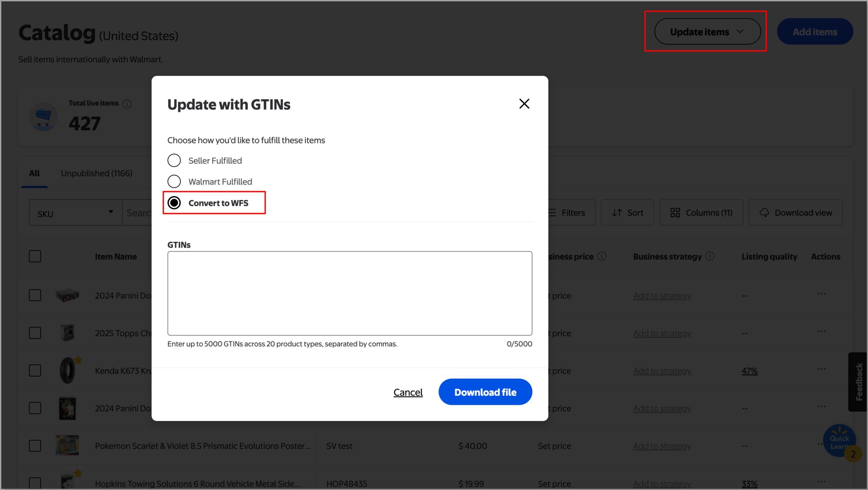Image resolution: width=868 pixels, height=490 pixels.
Task: Click the Download file button
Action: 485,392
